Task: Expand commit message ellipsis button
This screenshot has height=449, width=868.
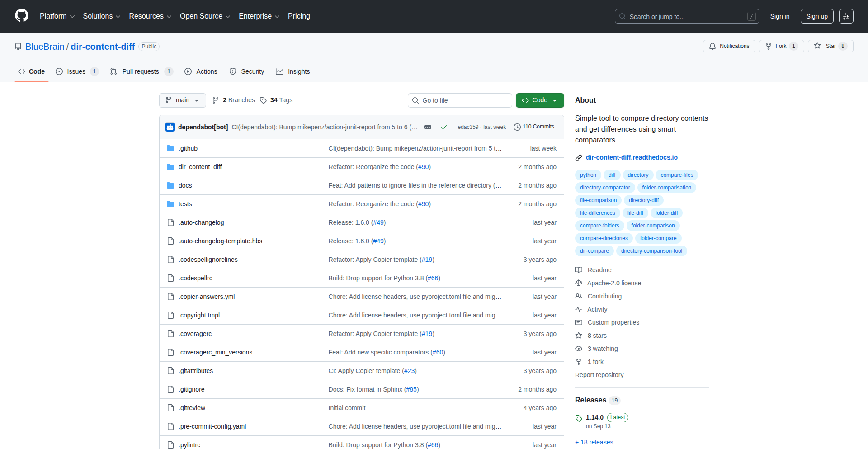Action: 428,127
